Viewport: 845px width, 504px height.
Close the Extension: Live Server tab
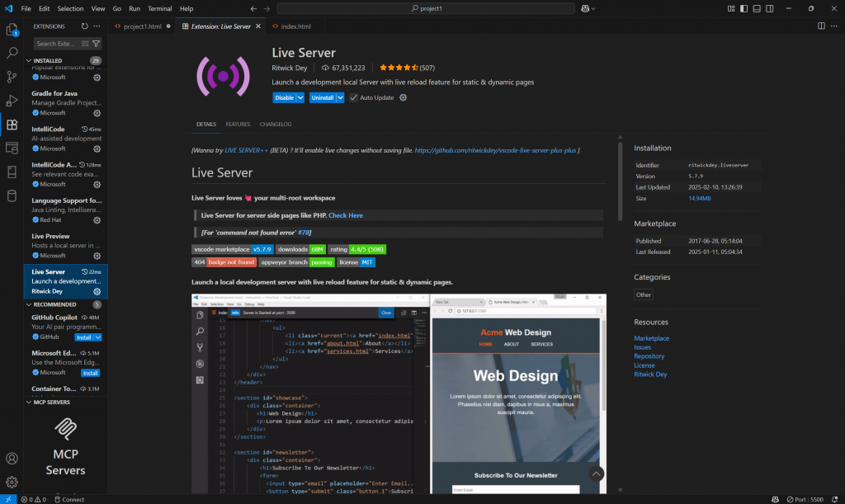[x=258, y=26]
